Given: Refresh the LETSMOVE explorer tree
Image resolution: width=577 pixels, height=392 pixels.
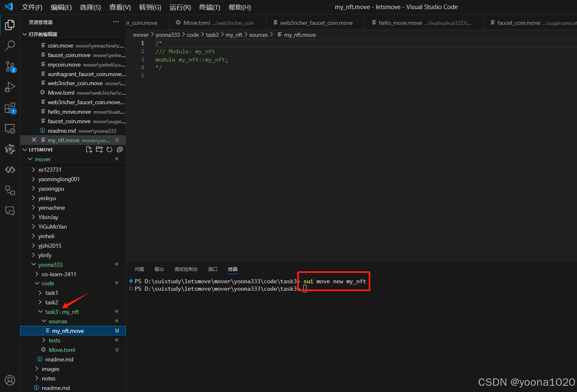Looking at the screenshot, I should tap(110, 150).
